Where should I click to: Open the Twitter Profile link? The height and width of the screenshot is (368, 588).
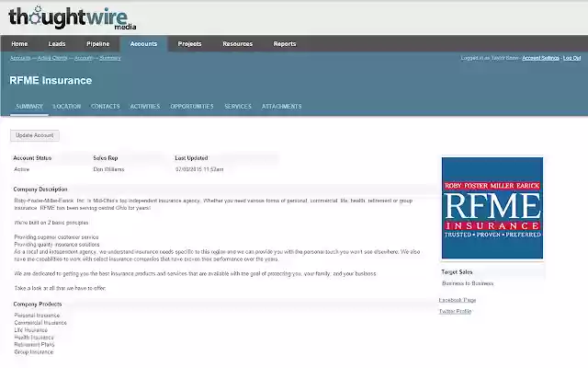456,311
